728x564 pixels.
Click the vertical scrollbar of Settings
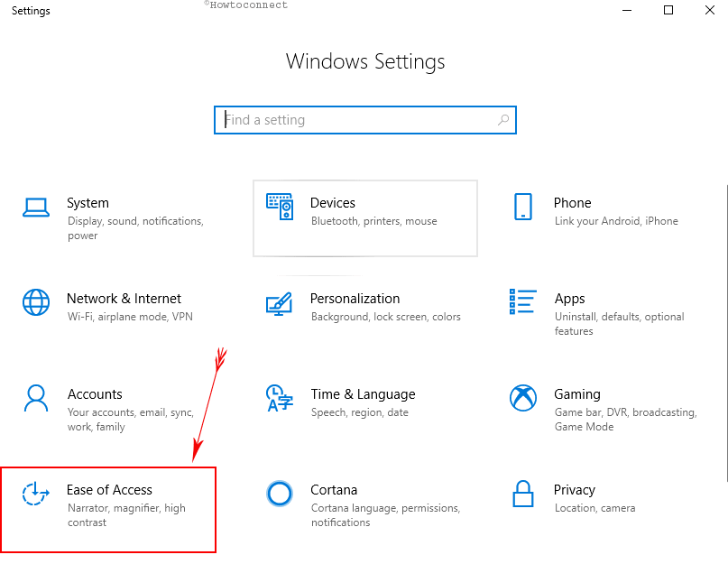pos(726,334)
